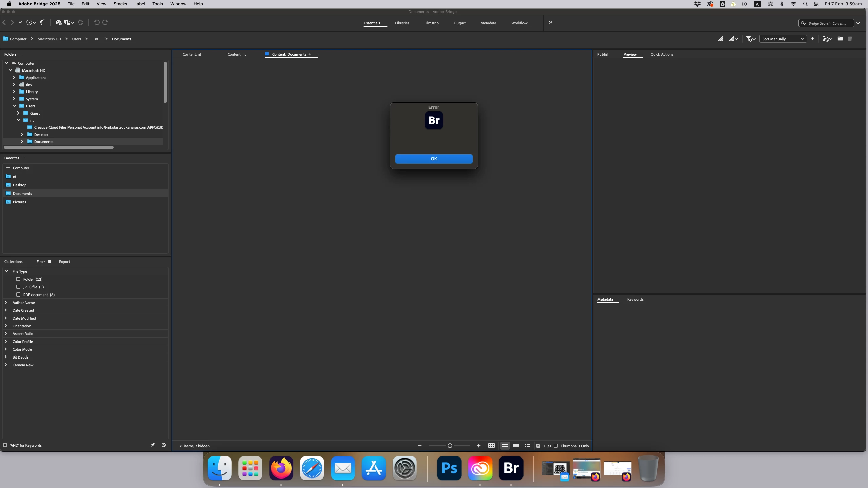Expand the Applications folder in tree

[14, 78]
